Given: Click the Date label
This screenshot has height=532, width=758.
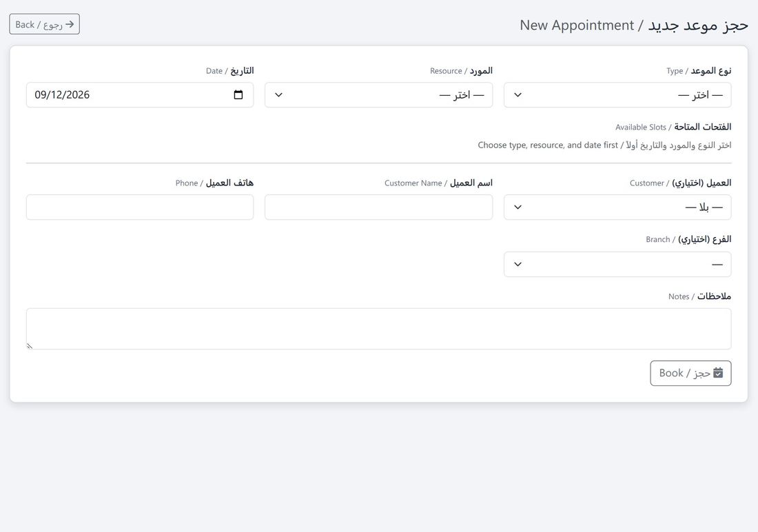Looking at the screenshot, I should [x=229, y=70].
